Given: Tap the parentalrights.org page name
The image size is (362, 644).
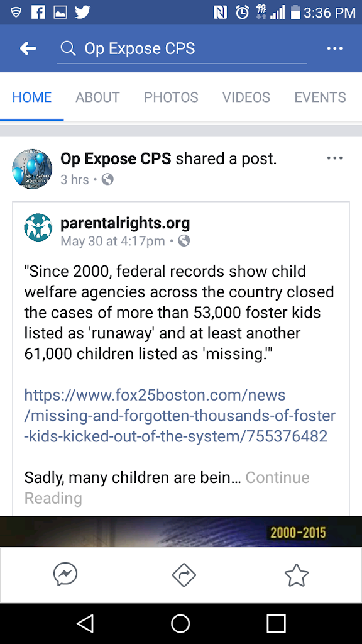Looking at the screenshot, I should coord(125,223).
